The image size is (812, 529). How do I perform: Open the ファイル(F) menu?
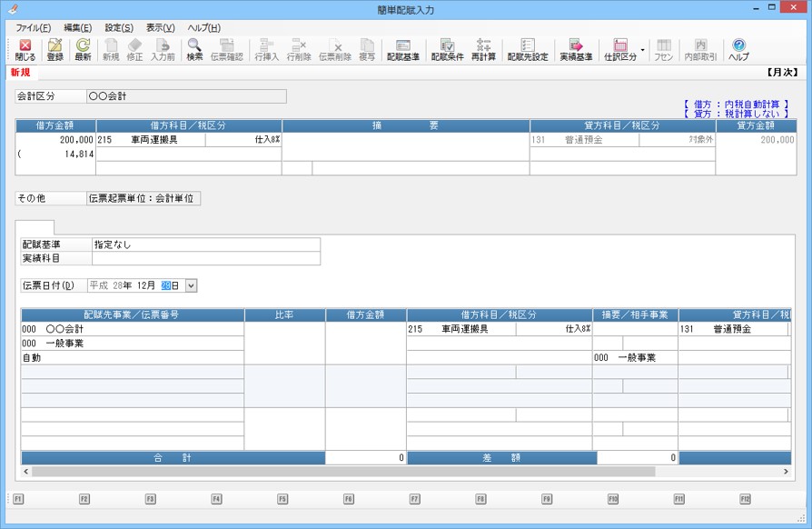pyautogui.click(x=33, y=28)
